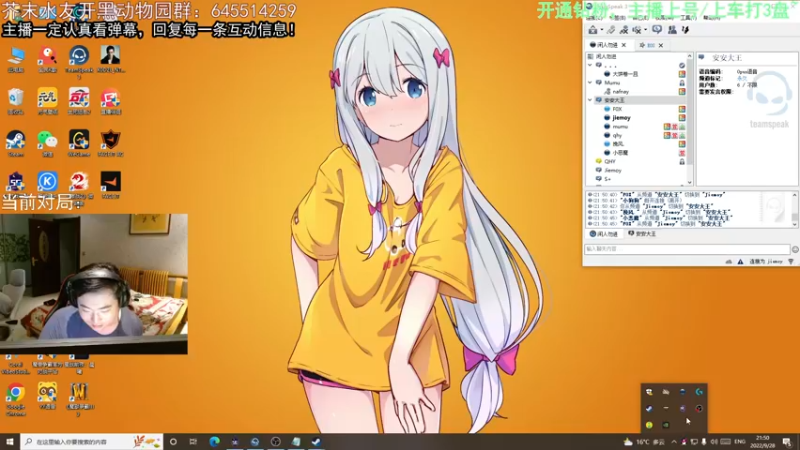800x450 pixels.
Task: Select user nafnay in Mumu channel
Action: (620, 92)
